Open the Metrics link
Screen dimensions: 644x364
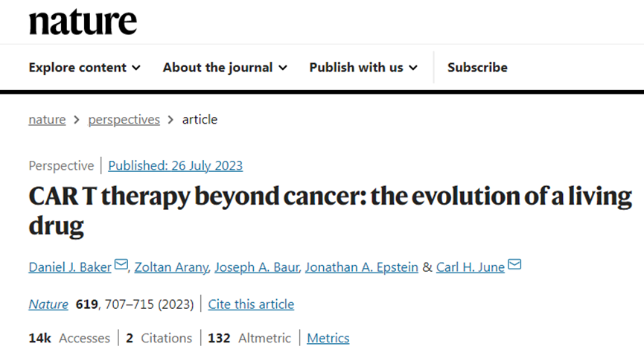[x=328, y=338]
